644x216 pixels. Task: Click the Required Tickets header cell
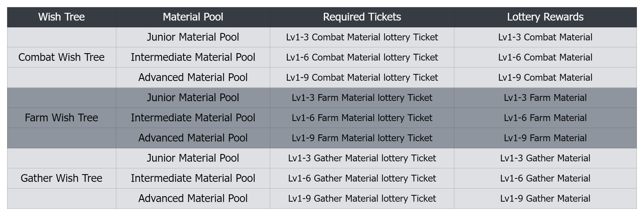click(x=362, y=17)
